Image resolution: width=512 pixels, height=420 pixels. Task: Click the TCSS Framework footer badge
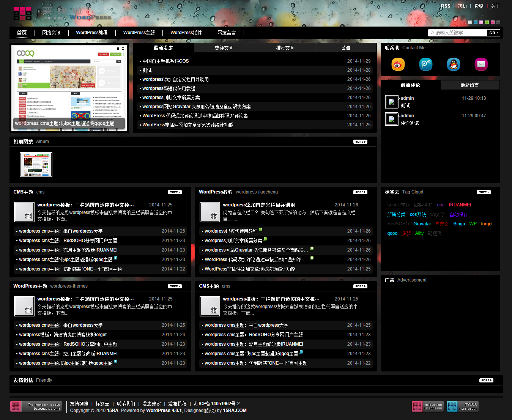pyautogui.click(x=462, y=406)
